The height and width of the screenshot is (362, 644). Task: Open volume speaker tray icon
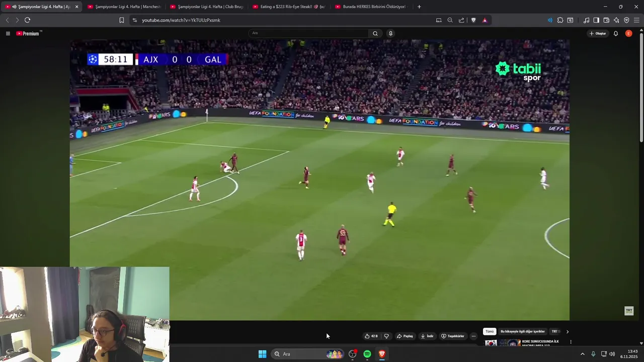612,354
